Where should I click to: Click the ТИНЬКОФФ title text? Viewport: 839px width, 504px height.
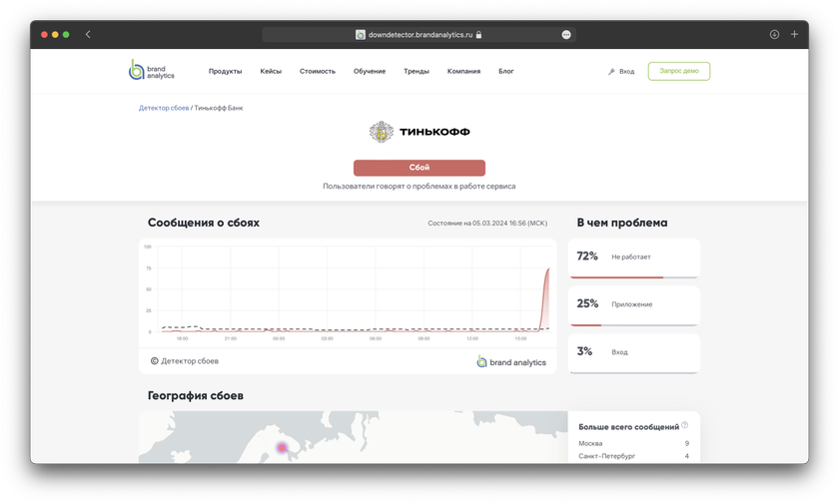[434, 132]
